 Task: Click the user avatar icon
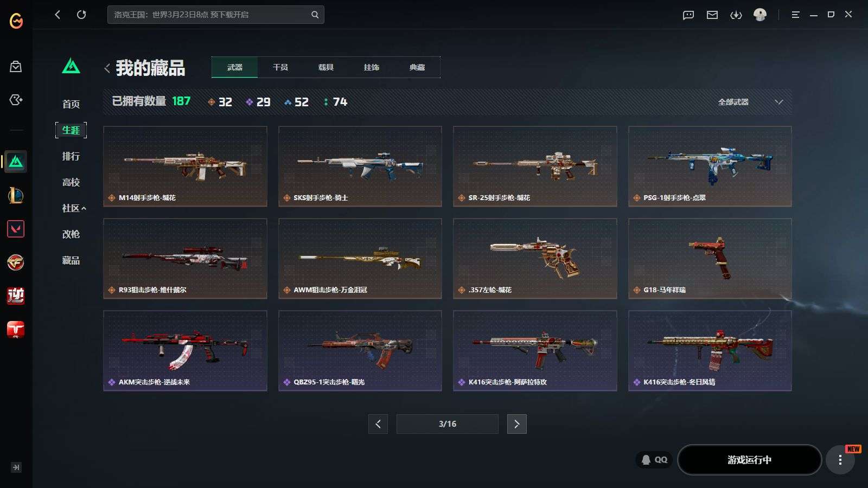[760, 15]
